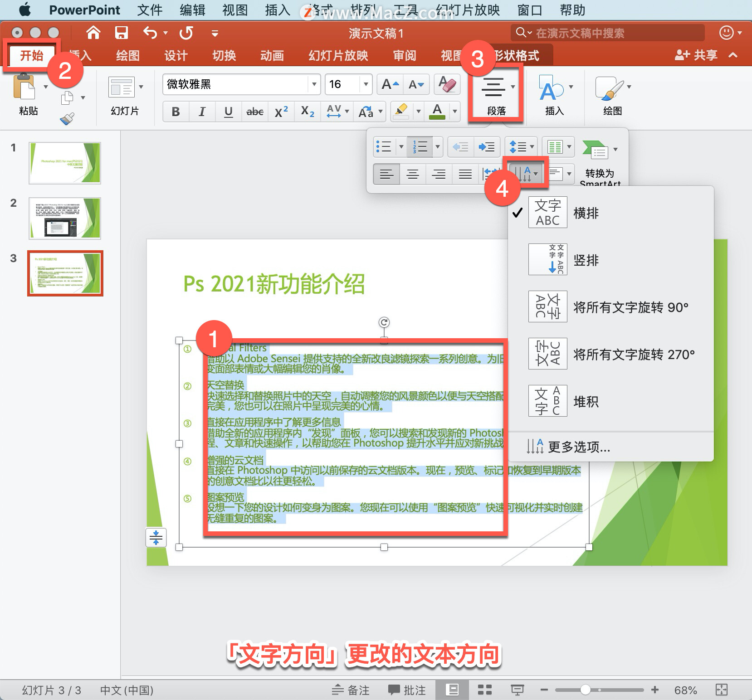Decrease the list indent level
The image size is (752, 700).
[461, 147]
